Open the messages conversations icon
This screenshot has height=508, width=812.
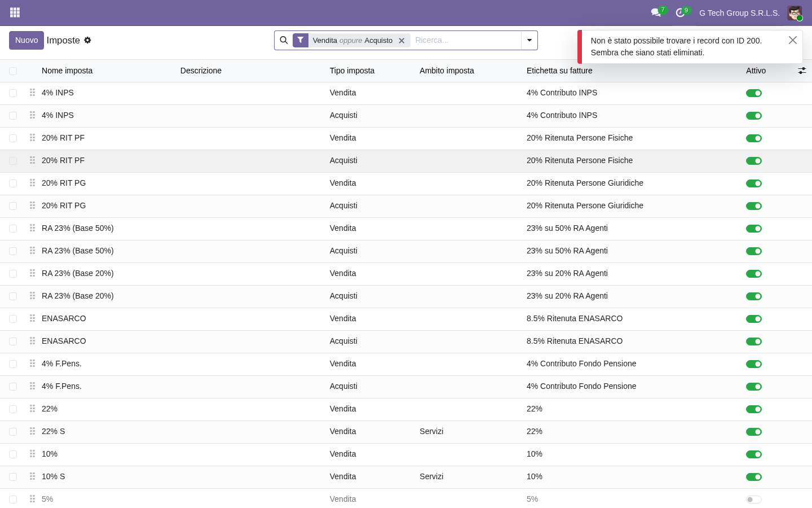656,12
